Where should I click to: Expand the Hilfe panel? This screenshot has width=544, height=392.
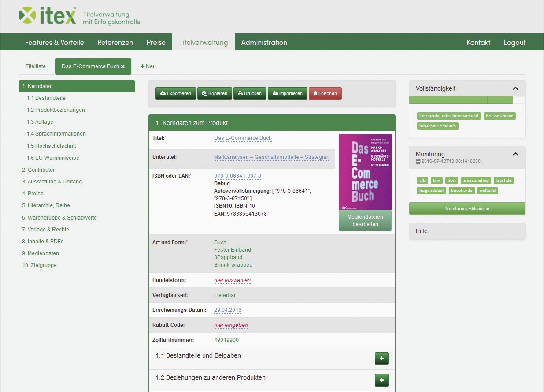pos(467,231)
